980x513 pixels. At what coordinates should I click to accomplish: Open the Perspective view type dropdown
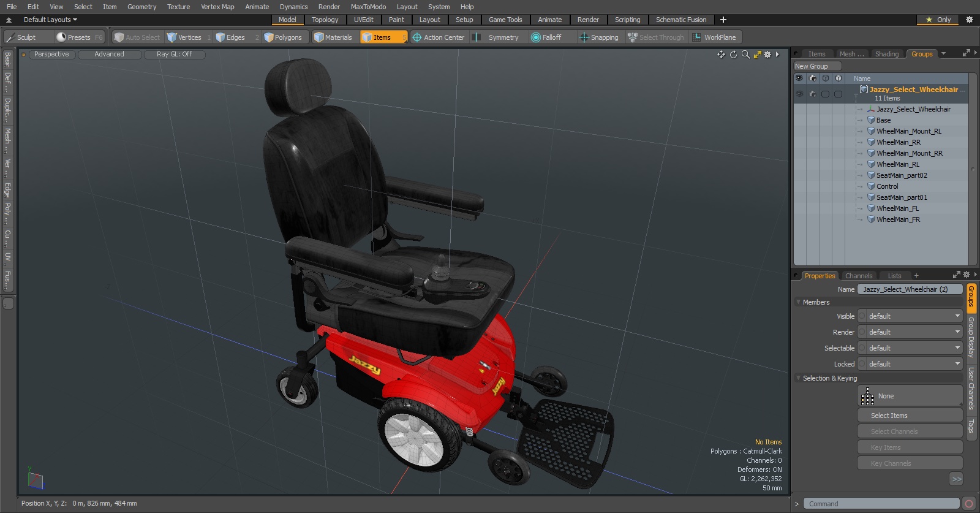(51, 55)
